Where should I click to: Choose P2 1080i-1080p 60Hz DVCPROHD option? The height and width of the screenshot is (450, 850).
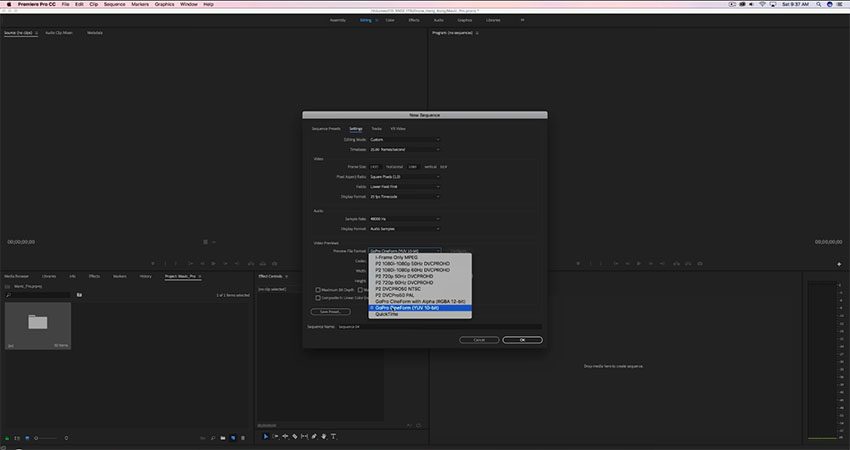click(420, 270)
